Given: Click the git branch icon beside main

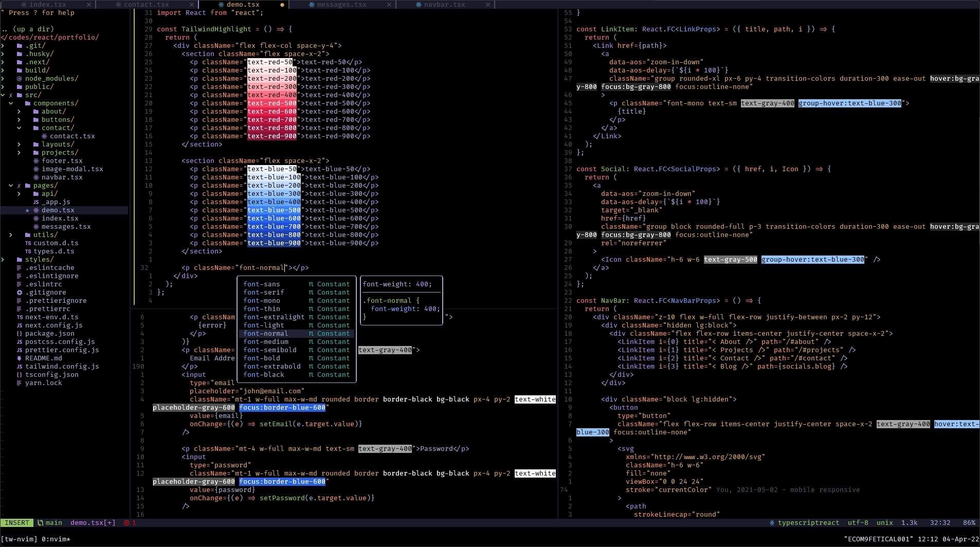Looking at the screenshot, I should click(41, 522).
